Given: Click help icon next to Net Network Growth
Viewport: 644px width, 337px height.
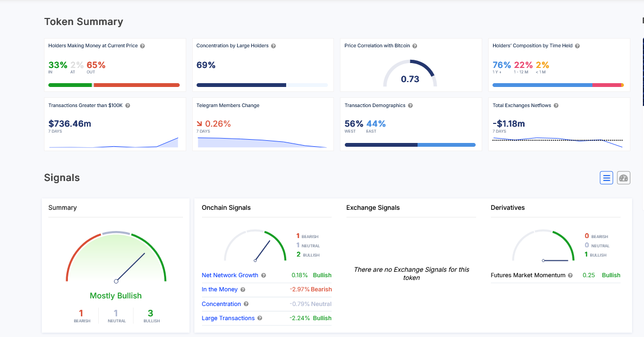Looking at the screenshot, I should click(x=263, y=276).
